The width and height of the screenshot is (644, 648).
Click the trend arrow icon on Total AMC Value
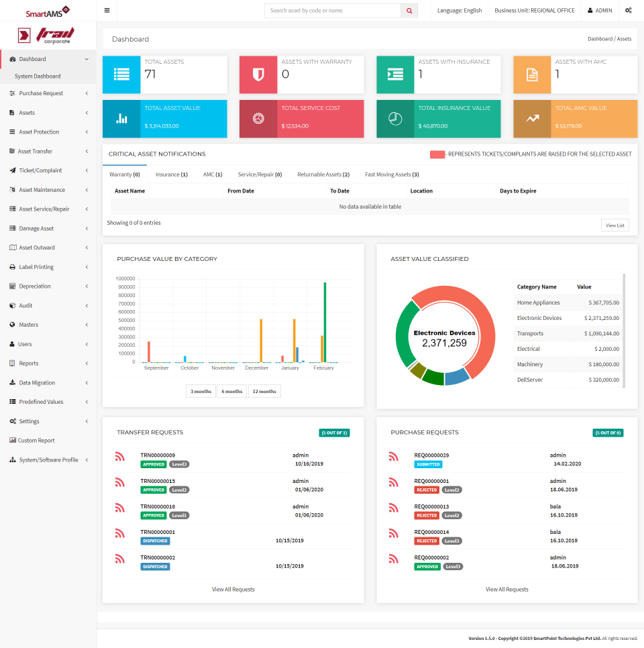point(532,117)
